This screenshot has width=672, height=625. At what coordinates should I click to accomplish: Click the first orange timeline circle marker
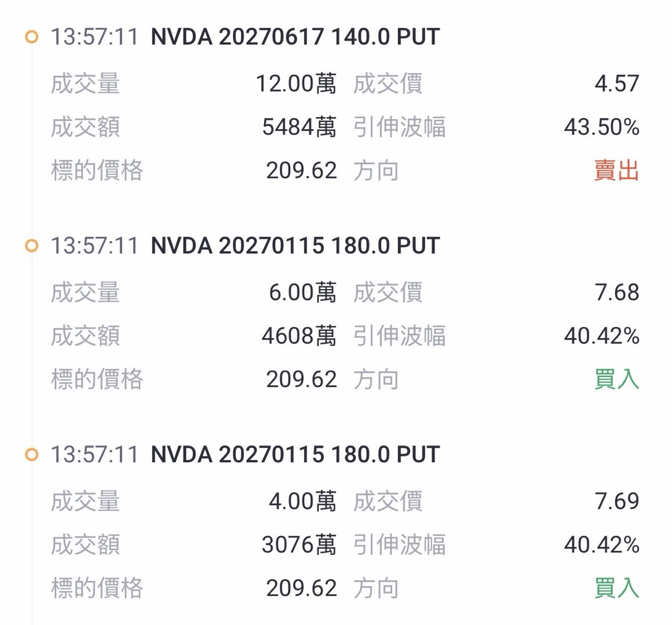(32, 37)
